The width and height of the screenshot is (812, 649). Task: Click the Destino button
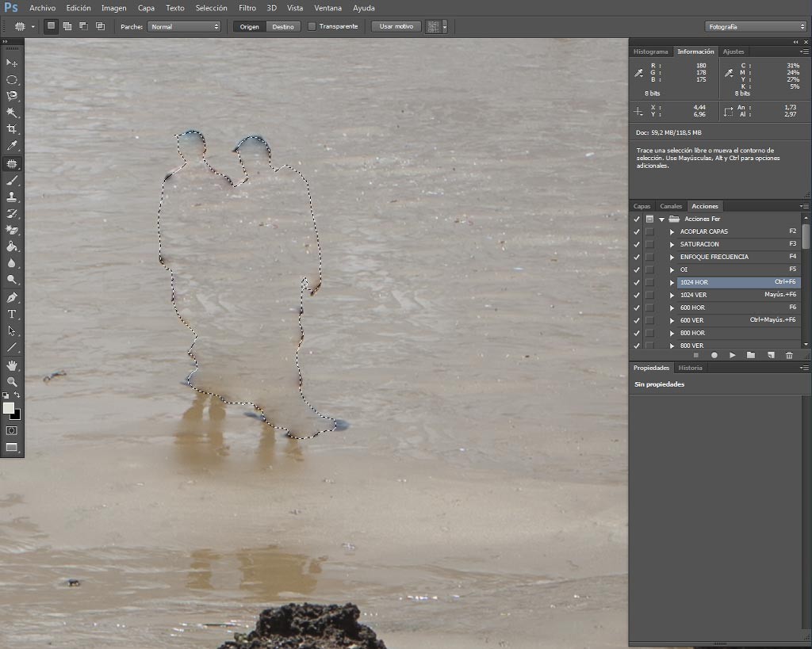click(283, 26)
